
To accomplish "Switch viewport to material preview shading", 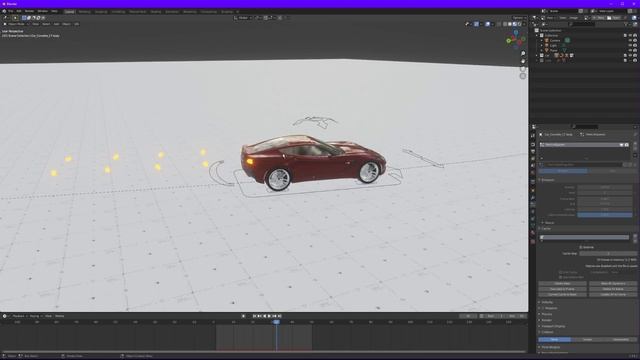I will [x=515, y=24].
